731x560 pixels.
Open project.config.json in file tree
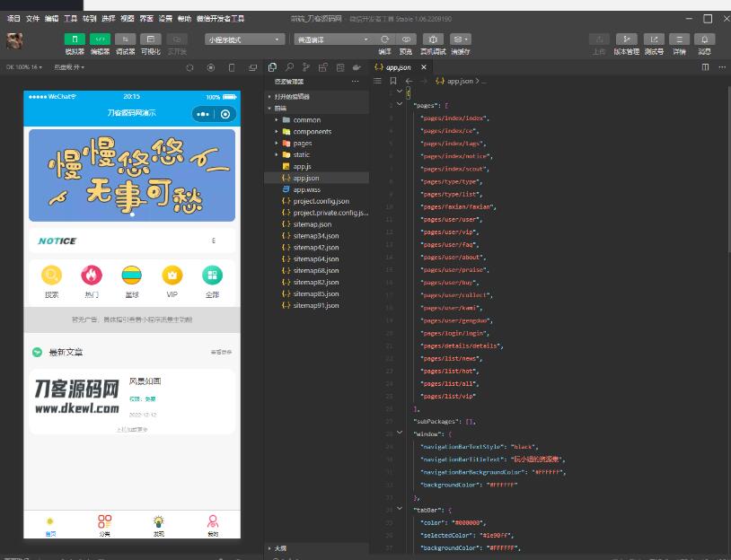pos(321,201)
